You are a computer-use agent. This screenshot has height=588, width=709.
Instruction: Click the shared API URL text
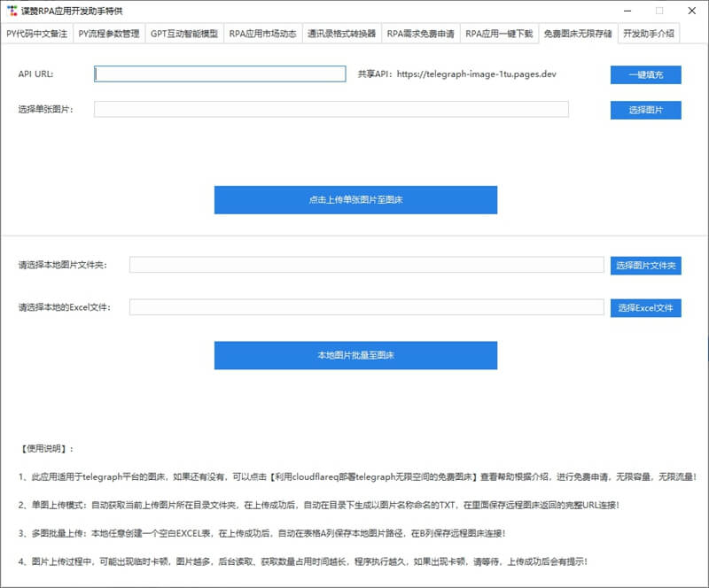click(x=457, y=74)
